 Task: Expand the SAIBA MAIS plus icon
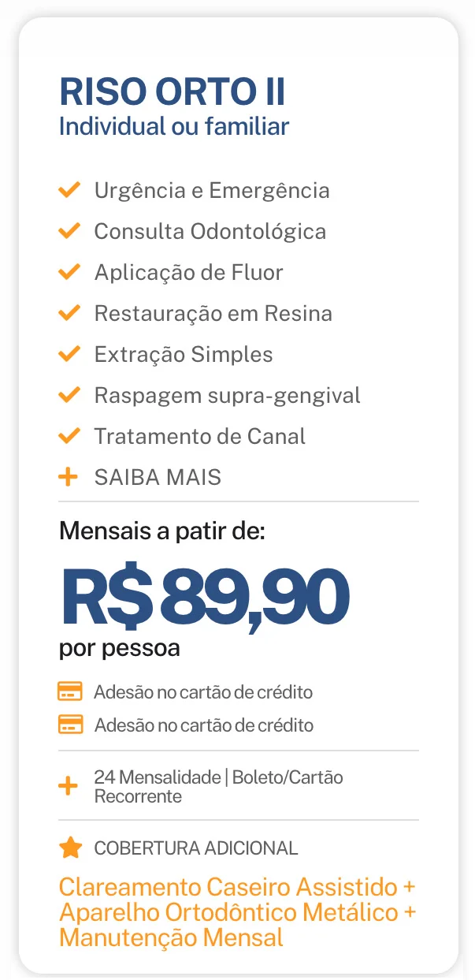pyautogui.click(x=69, y=477)
